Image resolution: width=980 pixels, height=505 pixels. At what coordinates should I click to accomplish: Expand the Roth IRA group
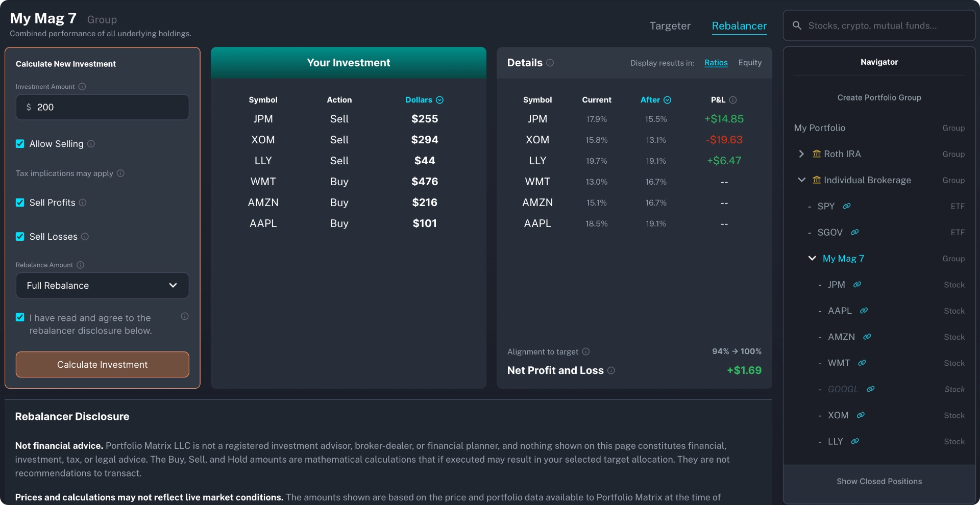[x=801, y=154]
